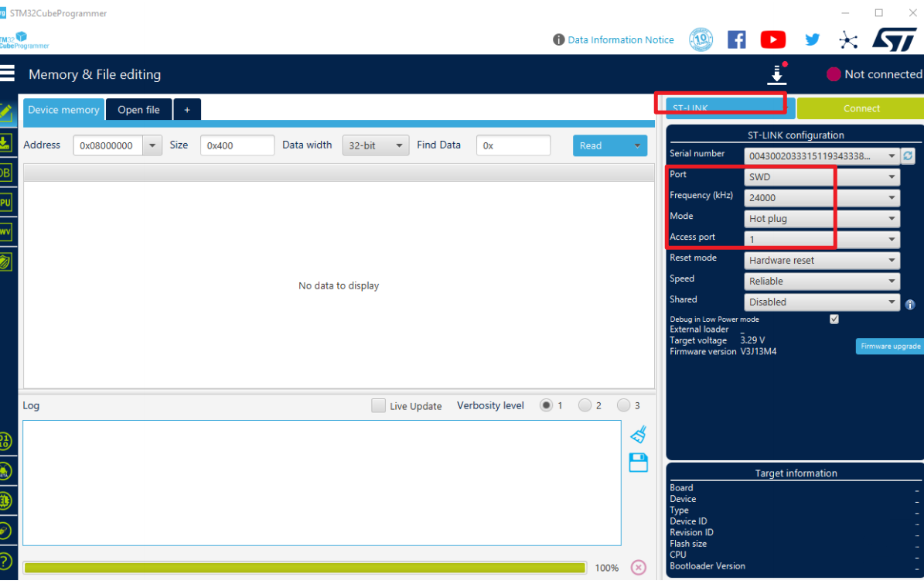Clear the log with broom icon
Image resolution: width=924 pixels, height=584 pixels.
(x=638, y=435)
